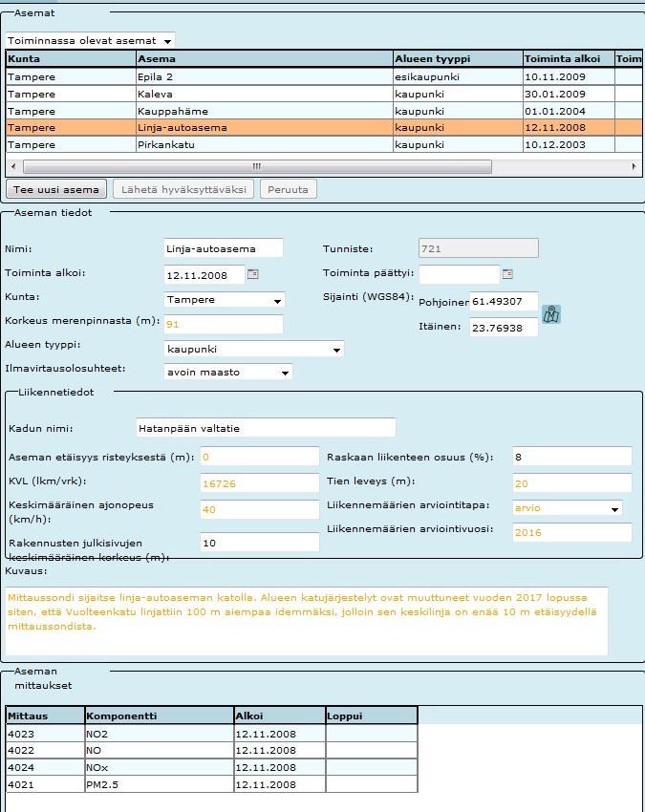Click inside the Kuvaus description text area
The image size is (645, 812).
click(306, 621)
